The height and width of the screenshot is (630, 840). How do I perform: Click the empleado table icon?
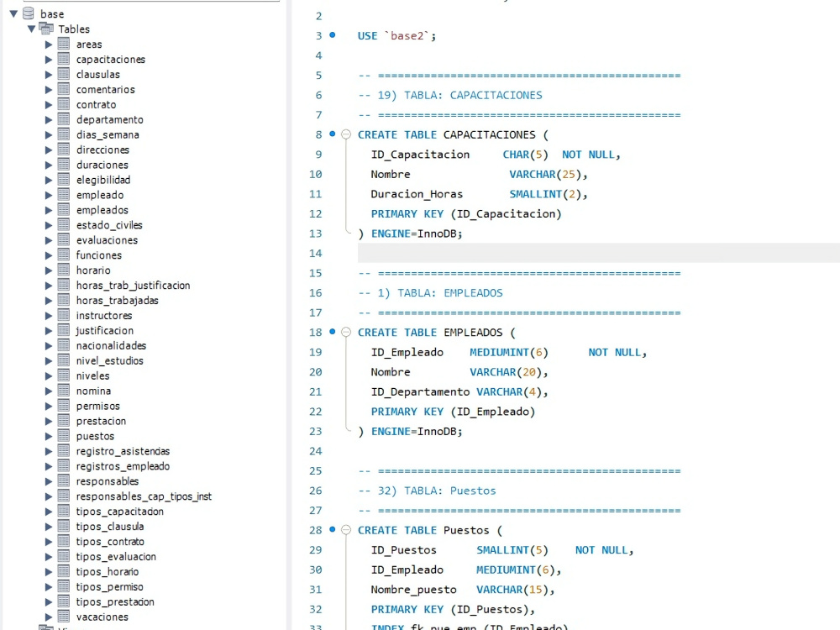click(x=64, y=195)
